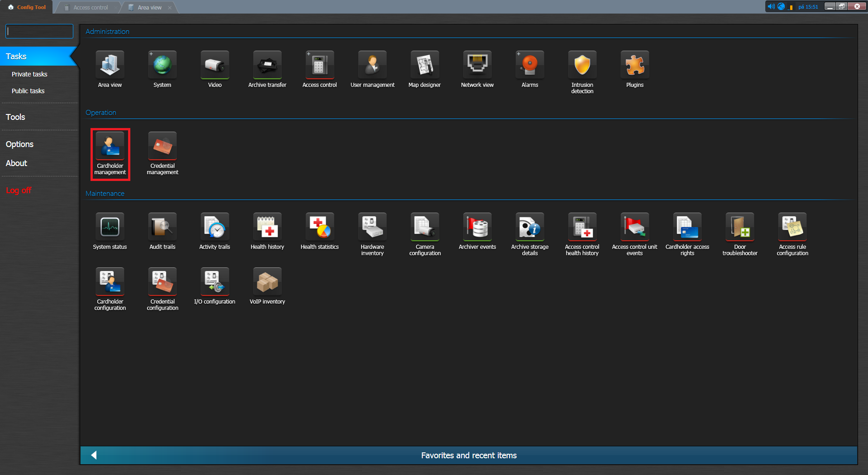Launch the Audit trails task
This screenshot has width=868, height=475.
[x=162, y=228]
